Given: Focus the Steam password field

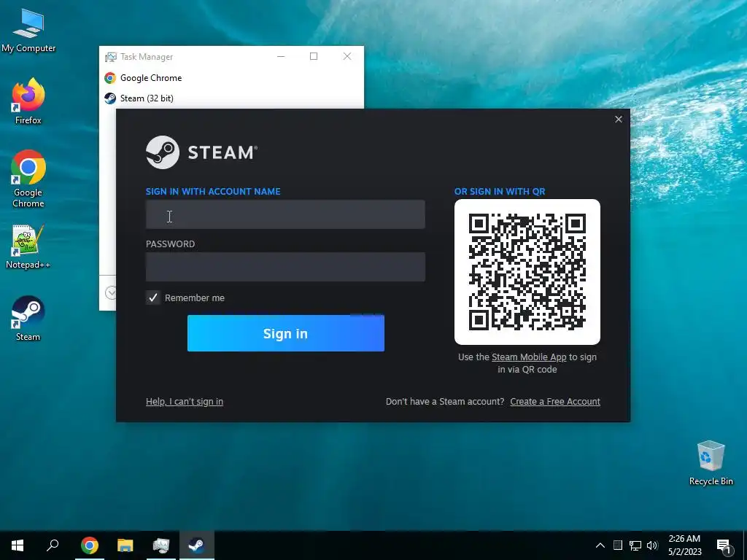Looking at the screenshot, I should tap(285, 267).
